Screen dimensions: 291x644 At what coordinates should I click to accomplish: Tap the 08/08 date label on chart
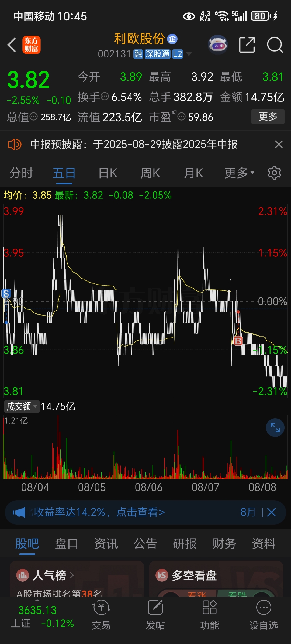click(x=262, y=487)
